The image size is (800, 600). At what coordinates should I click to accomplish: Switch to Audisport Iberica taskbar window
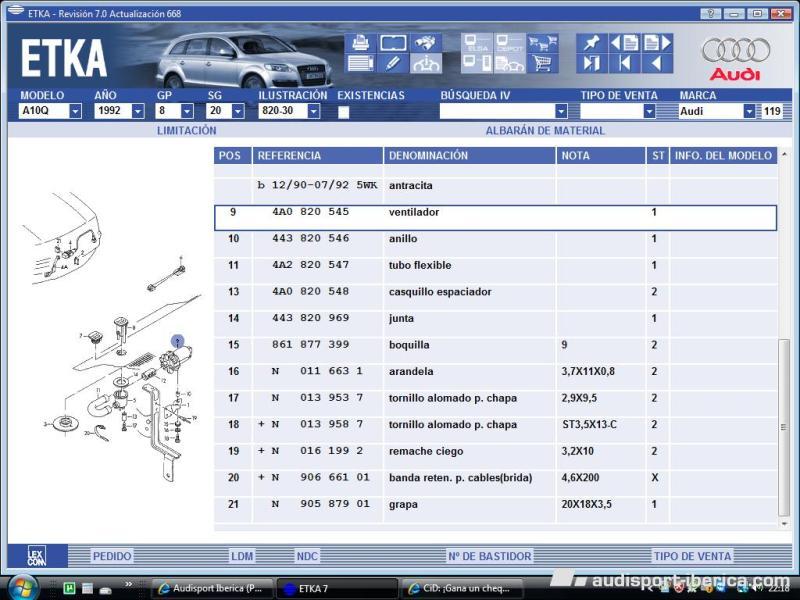pyautogui.click(x=210, y=588)
